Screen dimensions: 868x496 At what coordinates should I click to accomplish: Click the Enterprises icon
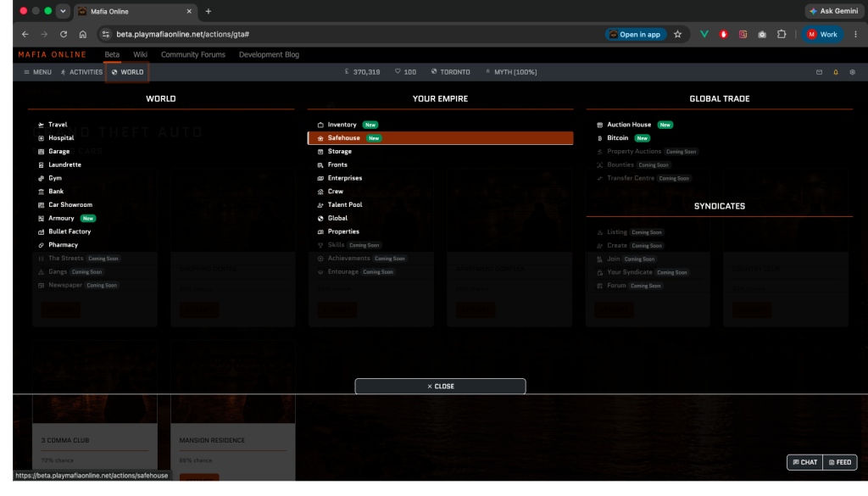point(320,178)
